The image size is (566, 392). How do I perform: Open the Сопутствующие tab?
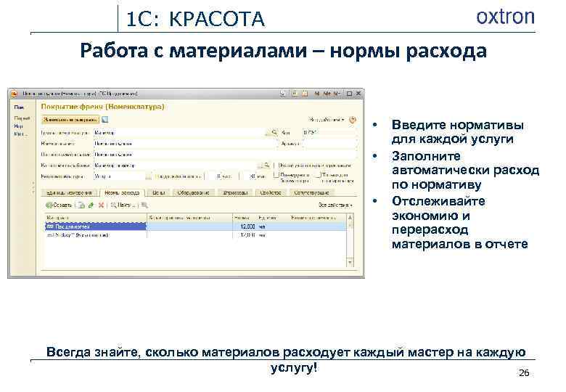coord(311,193)
